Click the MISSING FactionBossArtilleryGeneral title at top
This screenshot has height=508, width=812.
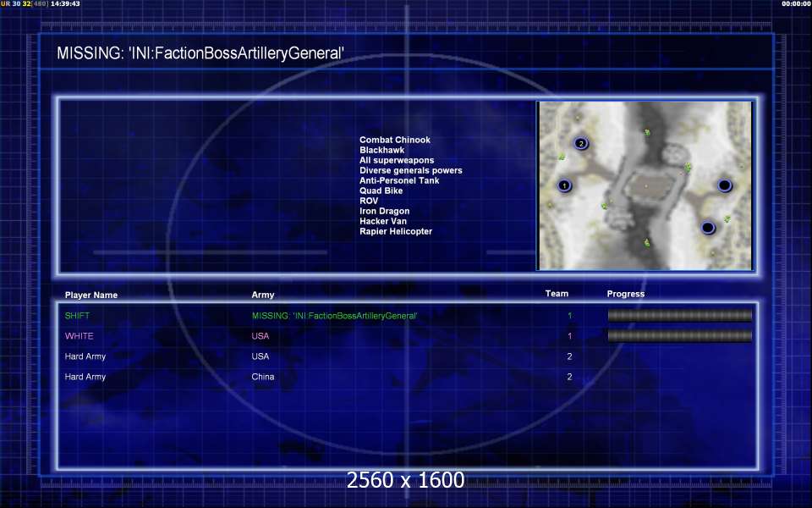(x=200, y=53)
